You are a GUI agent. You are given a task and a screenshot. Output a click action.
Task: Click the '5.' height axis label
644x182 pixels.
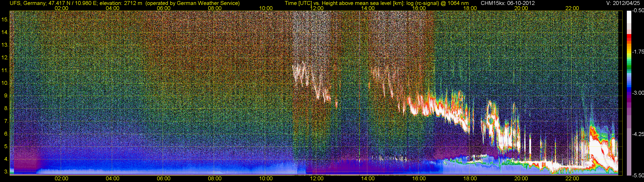(x=6, y=147)
